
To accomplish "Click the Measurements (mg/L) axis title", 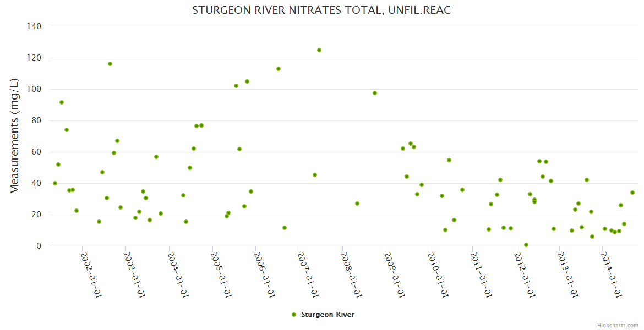I will point(15,136).
